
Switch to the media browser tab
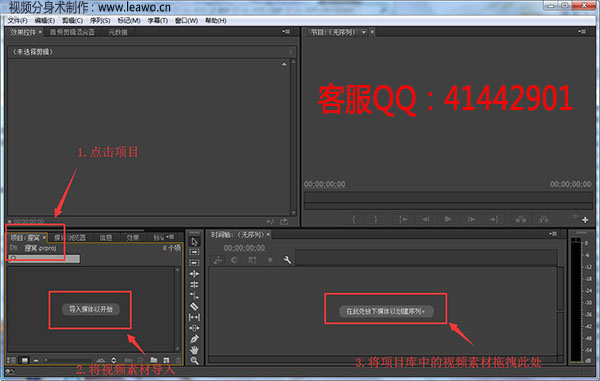[70, 238]
